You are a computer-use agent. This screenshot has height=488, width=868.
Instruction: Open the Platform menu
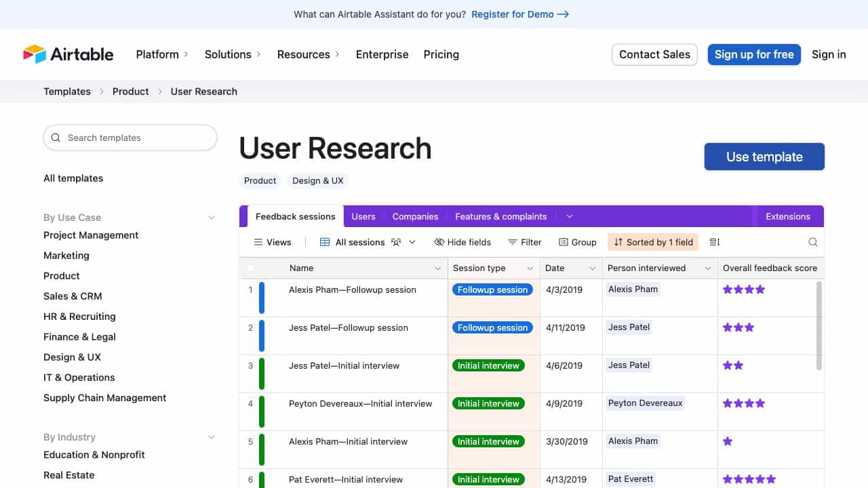[162, 54]
